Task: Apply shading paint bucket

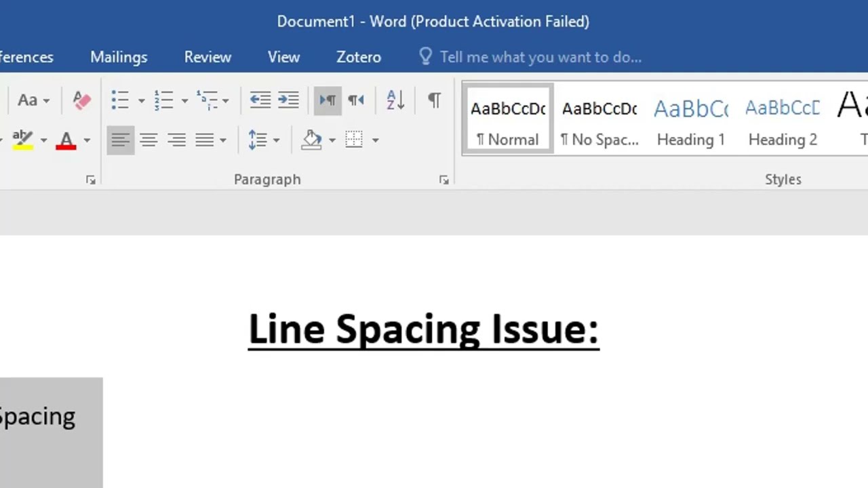Action: click(x=312, y=140)
